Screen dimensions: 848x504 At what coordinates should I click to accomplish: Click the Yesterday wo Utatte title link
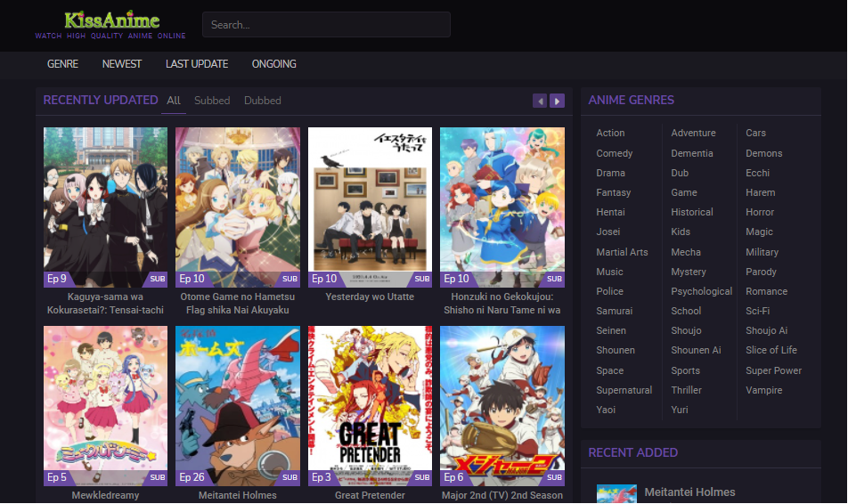[x=370, y=297]
